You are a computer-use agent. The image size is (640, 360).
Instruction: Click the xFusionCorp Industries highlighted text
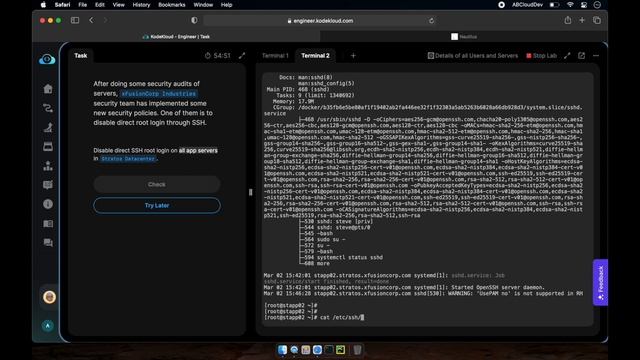[159, 94]
